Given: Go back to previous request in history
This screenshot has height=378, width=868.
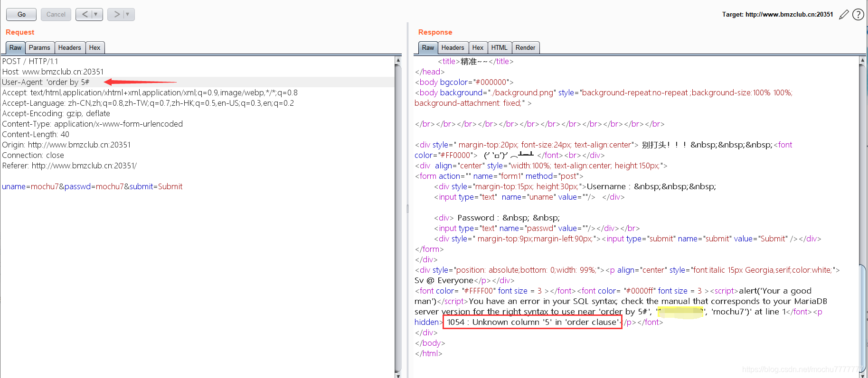Looking at the screenshot, I should coord(84,14).
